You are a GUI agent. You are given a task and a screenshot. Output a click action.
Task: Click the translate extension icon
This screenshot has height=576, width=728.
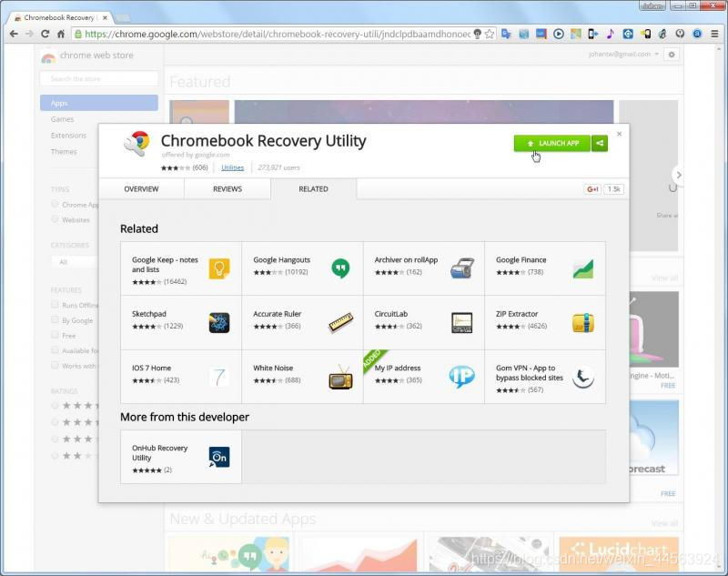pyautogui.click(x=506, y=34)
